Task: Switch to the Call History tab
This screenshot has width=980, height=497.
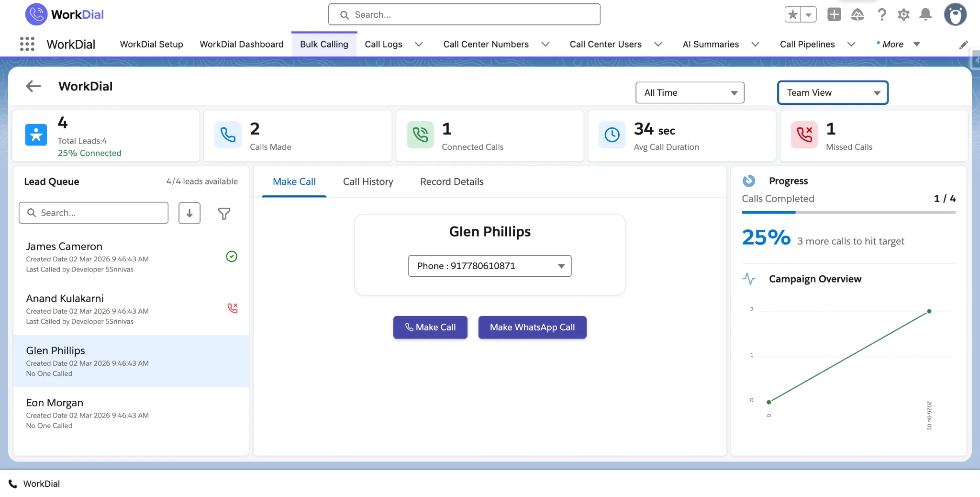Action: click(x=368, y=181)
